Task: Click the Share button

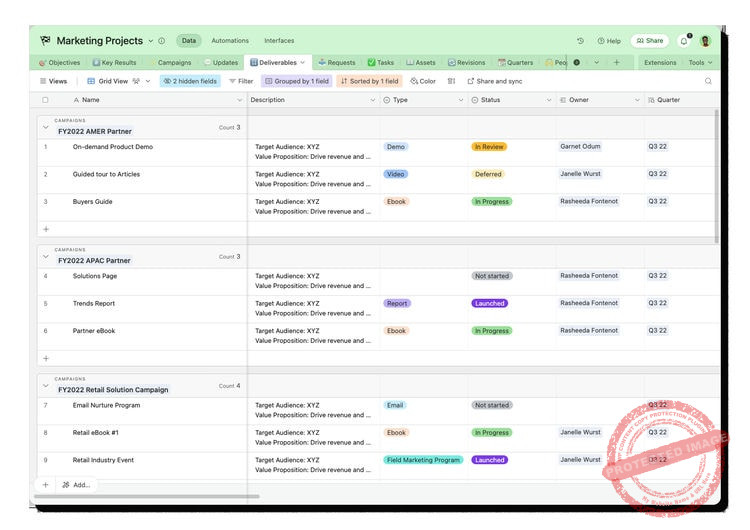Action: pyautogui.click(x=650, y=41)
